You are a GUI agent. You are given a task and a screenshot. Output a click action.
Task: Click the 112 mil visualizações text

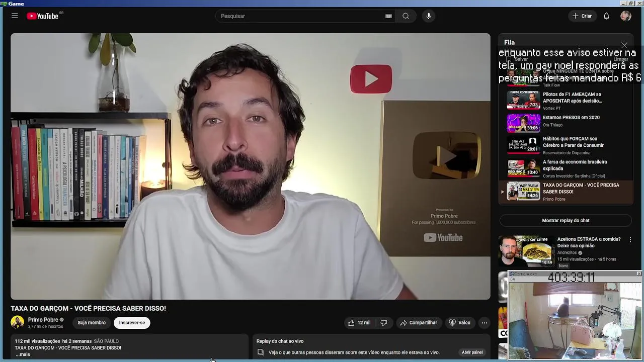tap(37, 341)
